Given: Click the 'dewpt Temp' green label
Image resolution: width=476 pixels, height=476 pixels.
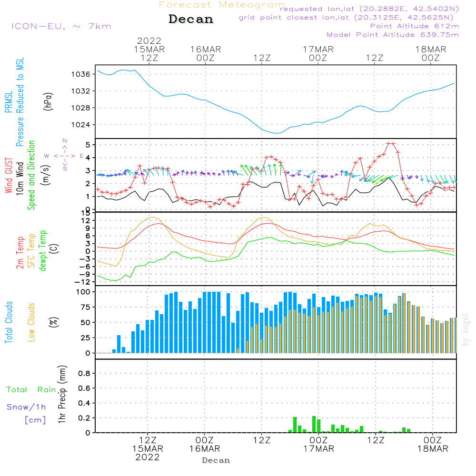Looking at the screenshot, I should (42, 250).
